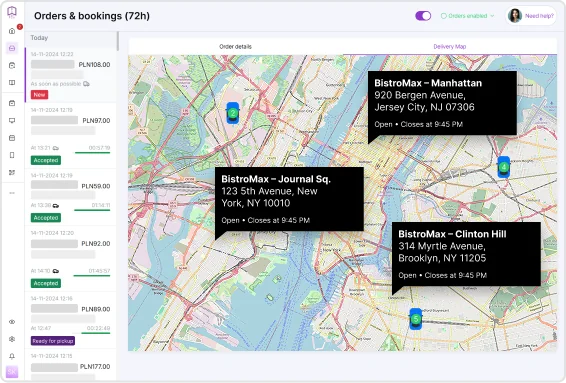Click the eye preview icon in sidebar
This screenshot has height=383, width=566.
point(12,322)
